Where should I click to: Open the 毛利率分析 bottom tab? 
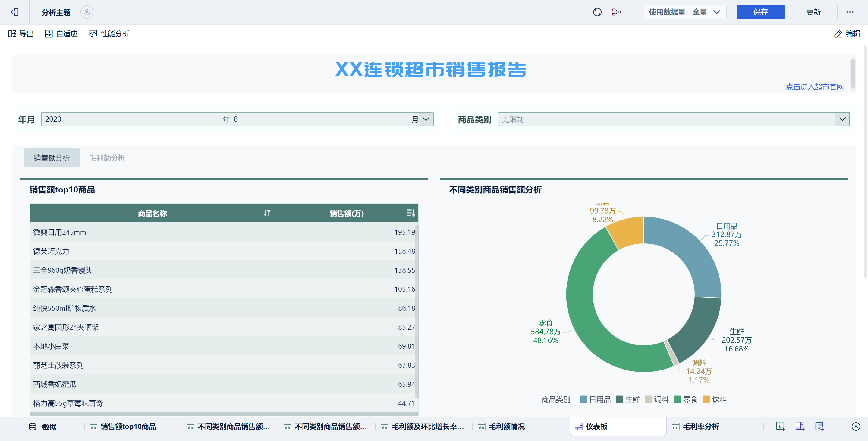pyautogui.click(x=696, y=427)
